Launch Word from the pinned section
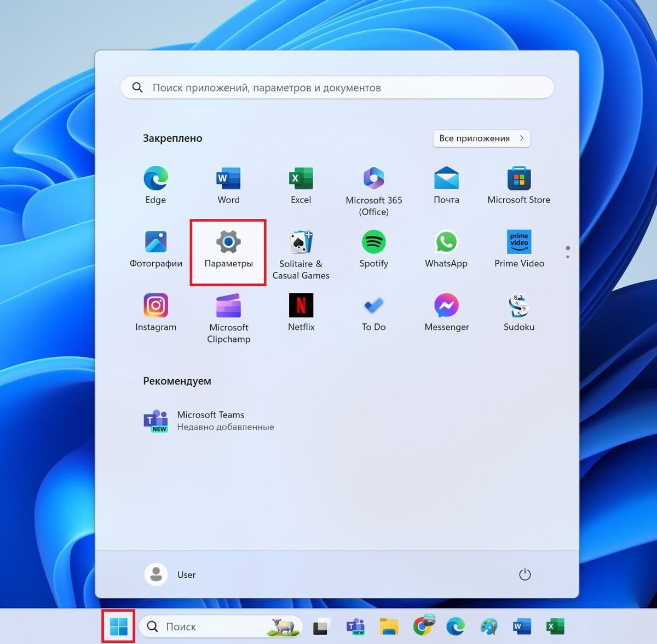 (x=228, y=185)
